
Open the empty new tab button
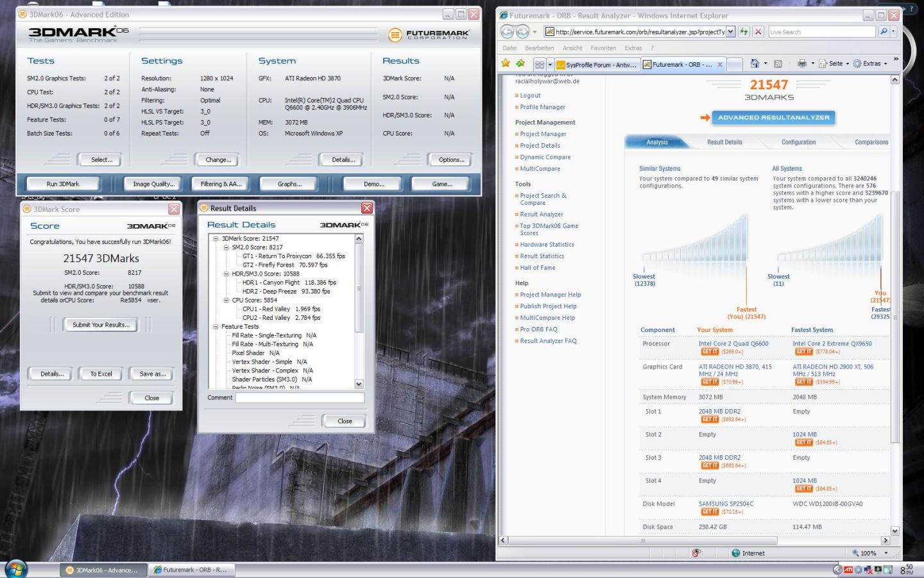click(735, 64)
